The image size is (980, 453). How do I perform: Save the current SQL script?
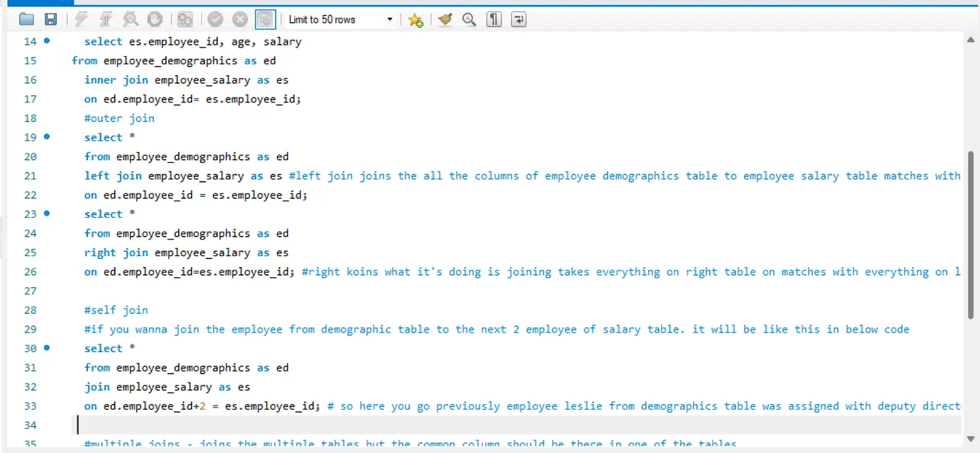(x=50, y=19)
